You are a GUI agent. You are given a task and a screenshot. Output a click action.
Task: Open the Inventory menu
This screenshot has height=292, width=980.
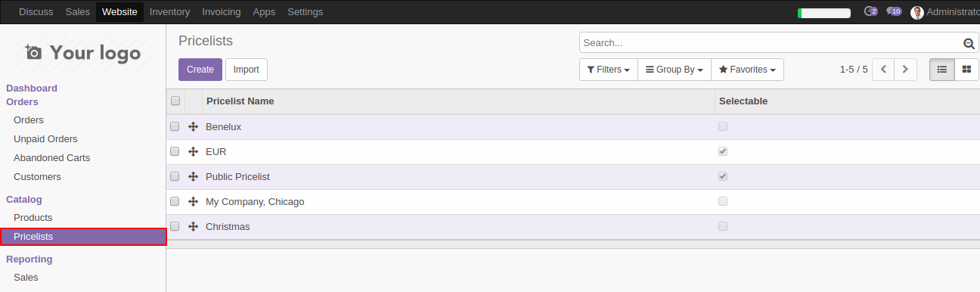click(170, 12)
